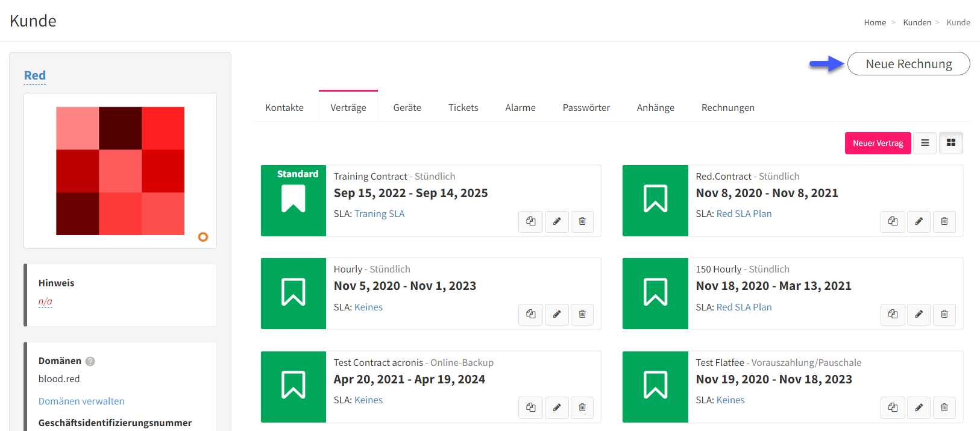Delete the Hourly contract
This screenshot has width=980, height=431.
582,314
